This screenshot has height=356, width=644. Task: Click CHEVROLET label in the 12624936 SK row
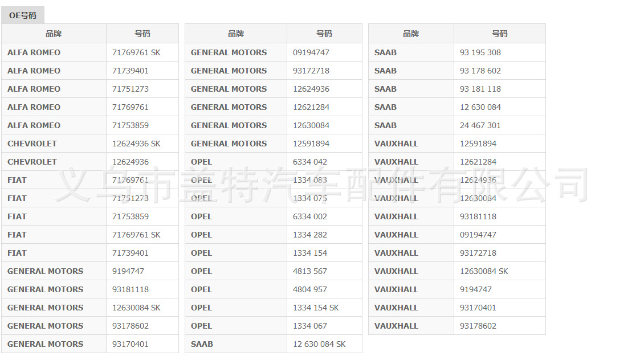pos(32,144)
